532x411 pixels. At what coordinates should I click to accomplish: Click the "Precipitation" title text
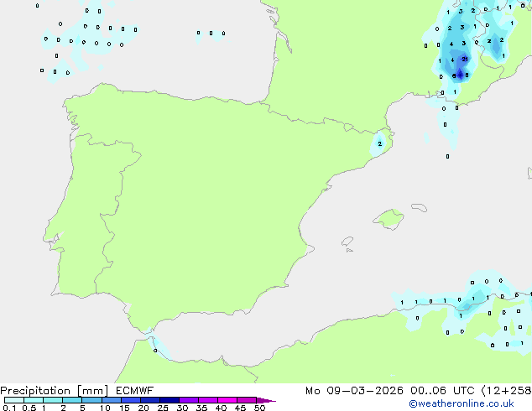coord(35,391)
